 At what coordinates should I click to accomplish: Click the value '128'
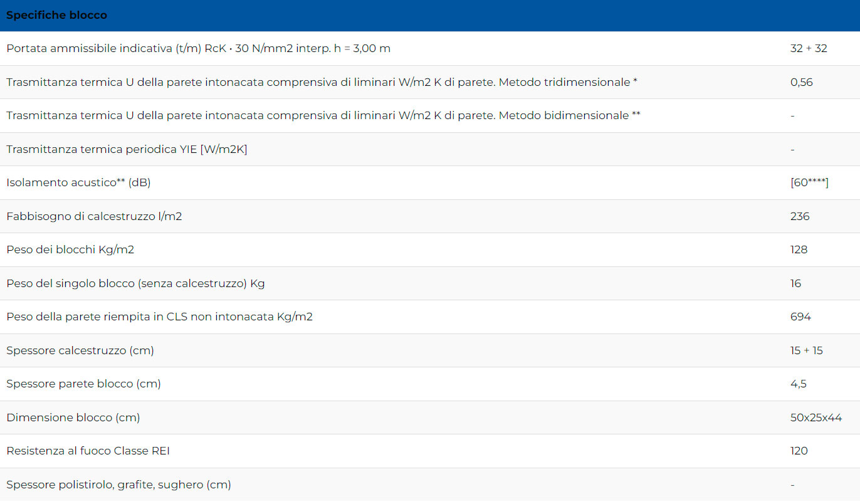pyautogui.click(x=799, y=249)
